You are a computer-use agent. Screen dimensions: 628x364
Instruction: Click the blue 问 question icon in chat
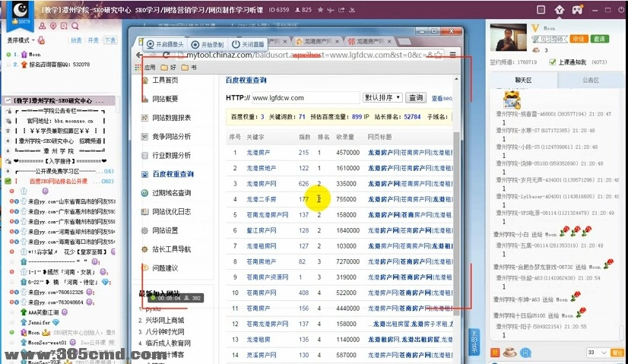click(525, 353)
